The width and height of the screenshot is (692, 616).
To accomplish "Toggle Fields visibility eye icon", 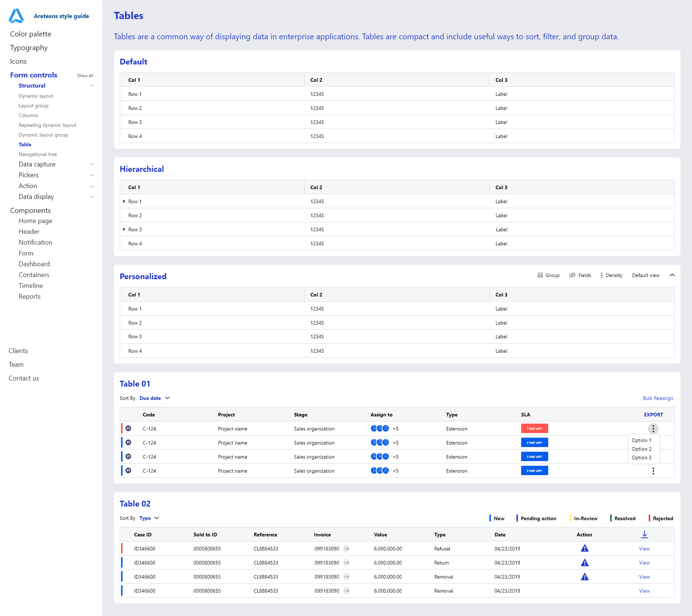I will coord(572,275).
